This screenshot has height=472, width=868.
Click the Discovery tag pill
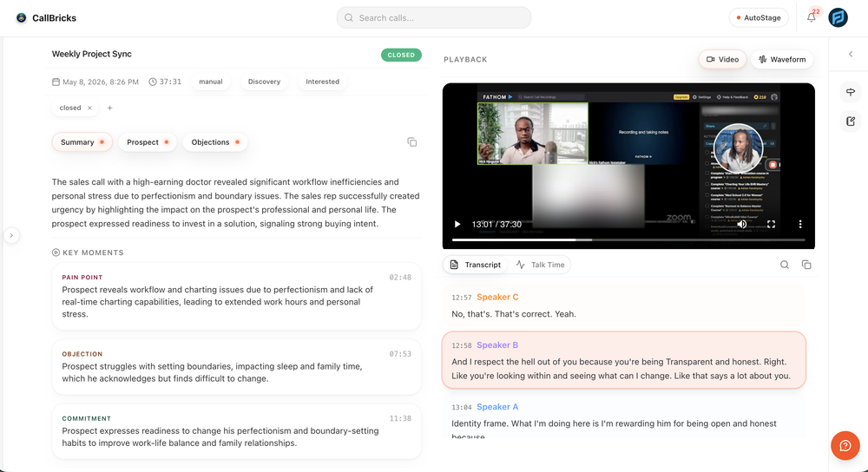click(x=264, y=82)
